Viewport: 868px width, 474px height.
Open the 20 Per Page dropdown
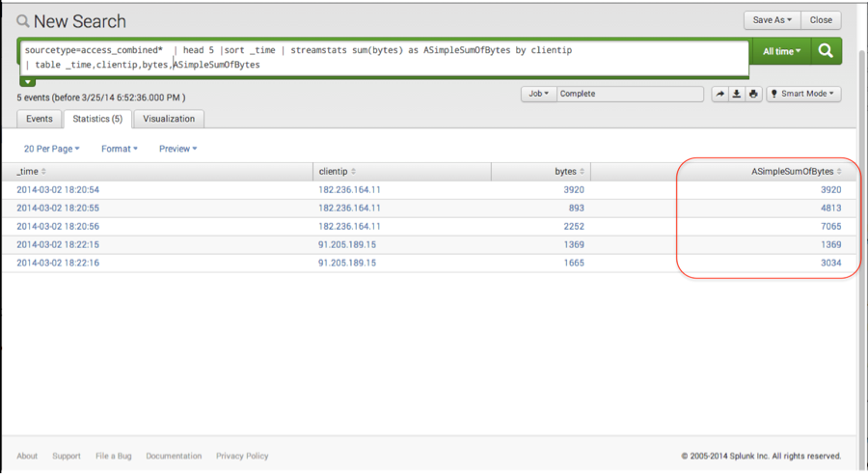click(51, 149)
